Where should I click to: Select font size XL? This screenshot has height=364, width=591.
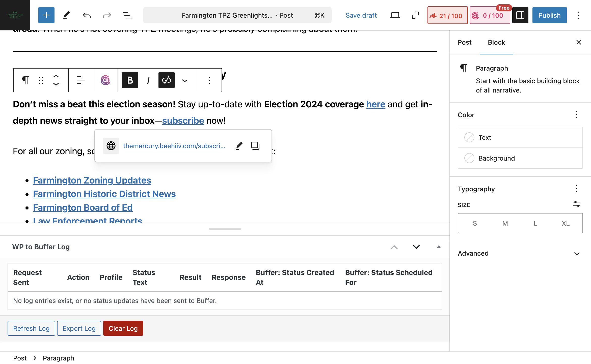tap(566, 223)
